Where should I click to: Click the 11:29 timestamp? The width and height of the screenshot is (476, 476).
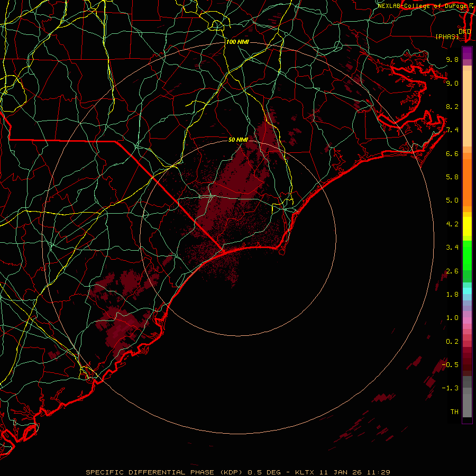pyautogui.click(x=379, y=472)
